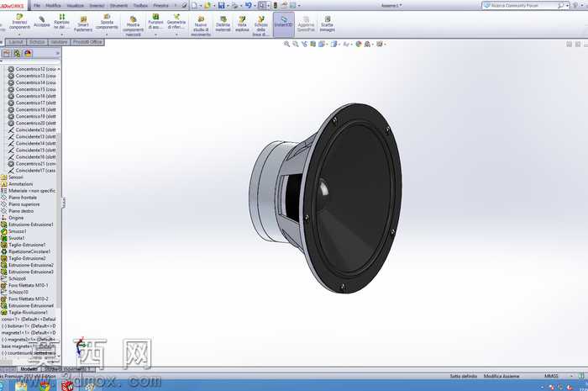The height and width of the screenshot is (391, 588).
Task: Switch to the Valutare tab
Action: point(60,42)
